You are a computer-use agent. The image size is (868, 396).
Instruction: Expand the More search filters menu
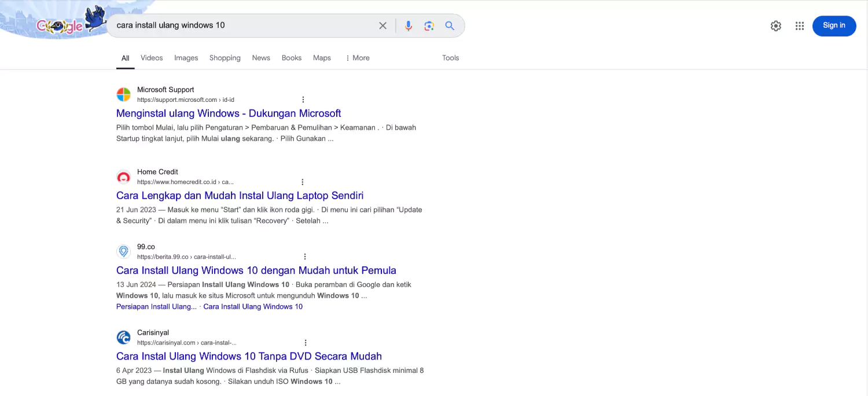357,58
